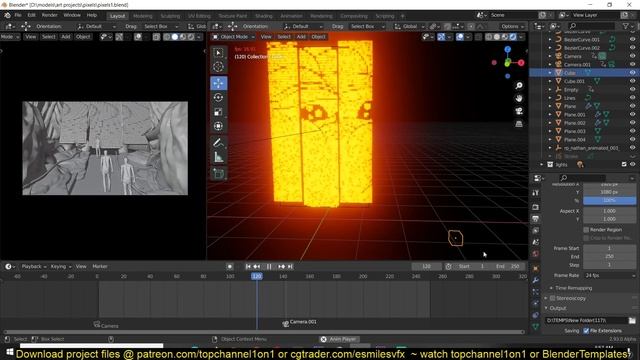640x360 pixels.
Task: Open the Help menu
Action: click(x=92, y=15)
